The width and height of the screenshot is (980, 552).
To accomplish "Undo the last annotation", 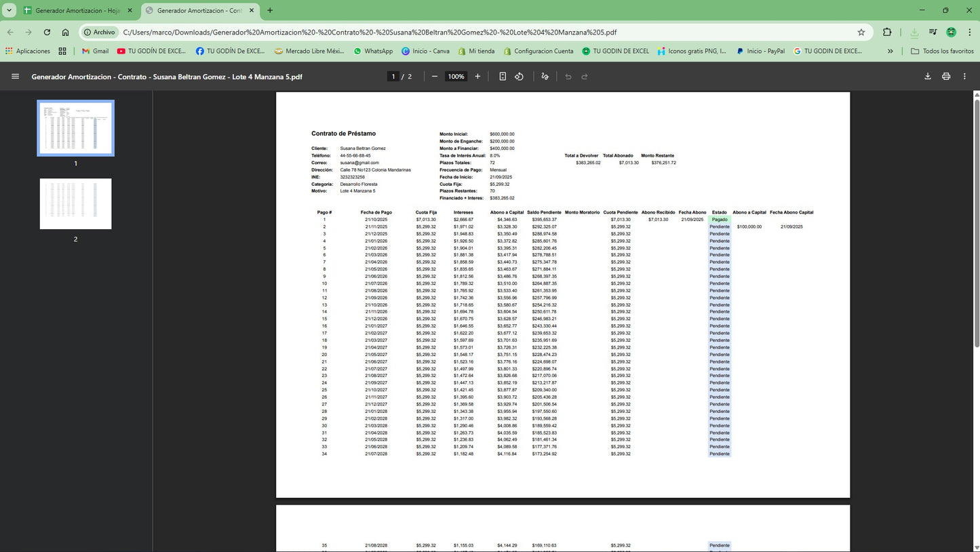I will click(x=568, y=76).
